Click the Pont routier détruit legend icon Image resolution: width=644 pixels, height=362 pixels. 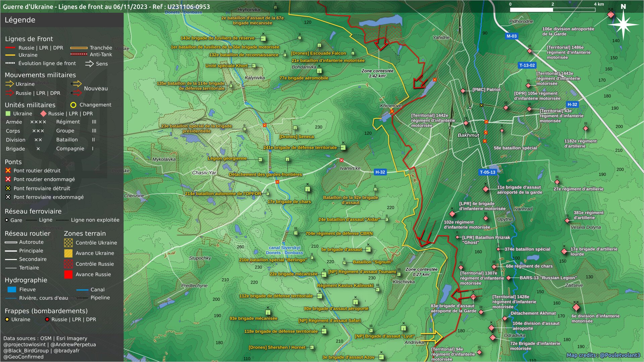click(x=8, y=171)
